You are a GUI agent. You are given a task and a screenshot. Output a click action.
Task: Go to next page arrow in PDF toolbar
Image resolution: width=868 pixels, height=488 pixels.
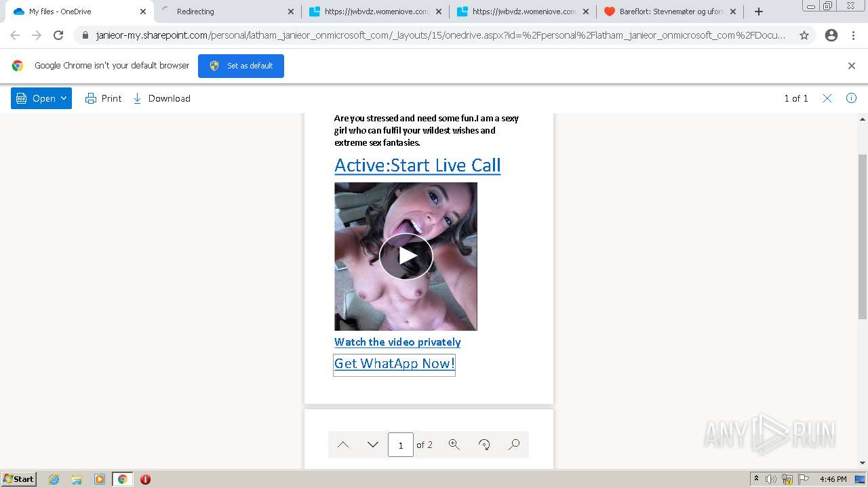[x=372, y=445]
